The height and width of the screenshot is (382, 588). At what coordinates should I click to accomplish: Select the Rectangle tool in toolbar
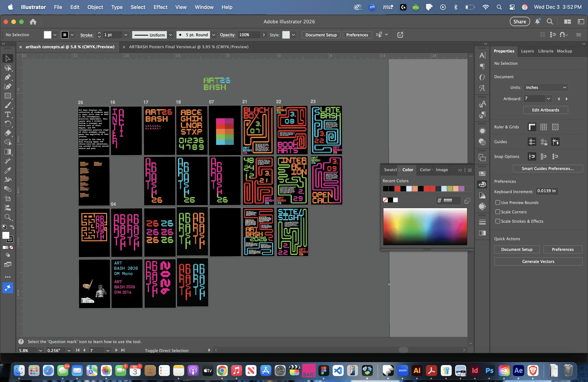click(8, 96)
